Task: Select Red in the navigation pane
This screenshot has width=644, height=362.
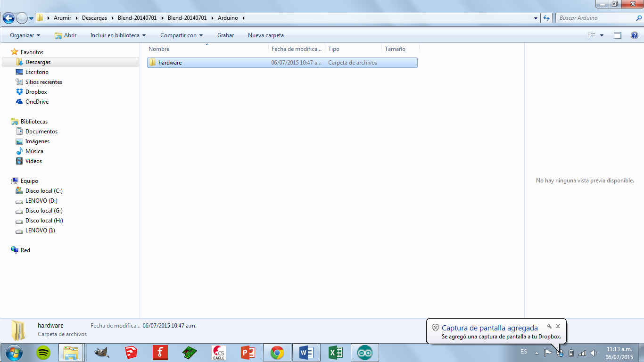Action: 25,250
